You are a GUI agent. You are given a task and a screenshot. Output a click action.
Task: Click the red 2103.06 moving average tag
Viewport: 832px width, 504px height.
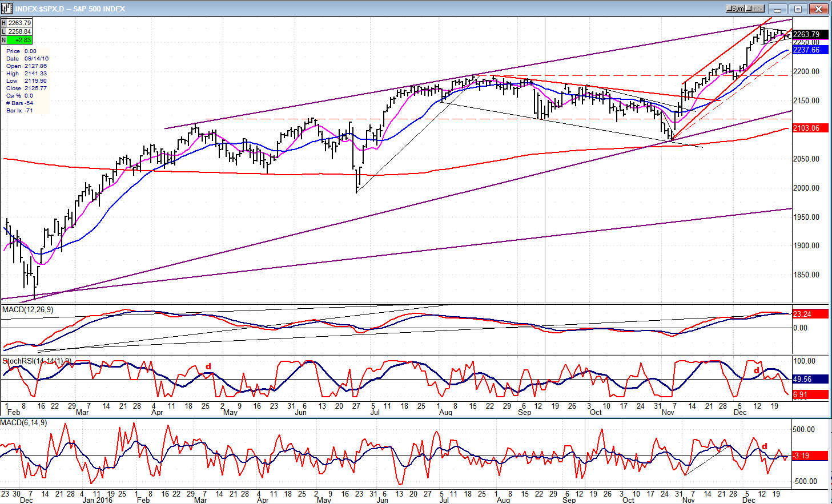pos(810,128)
